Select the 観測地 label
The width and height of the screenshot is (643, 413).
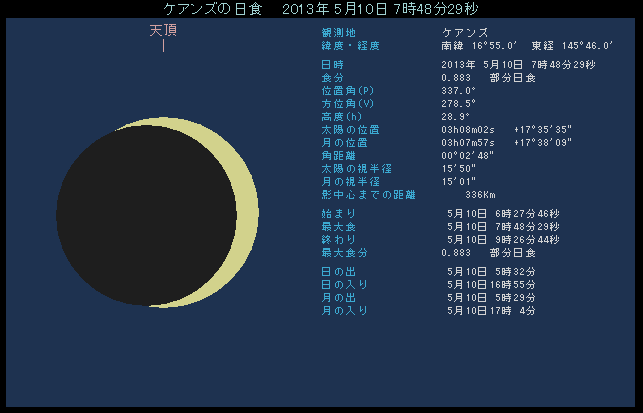tap(338, 33)
